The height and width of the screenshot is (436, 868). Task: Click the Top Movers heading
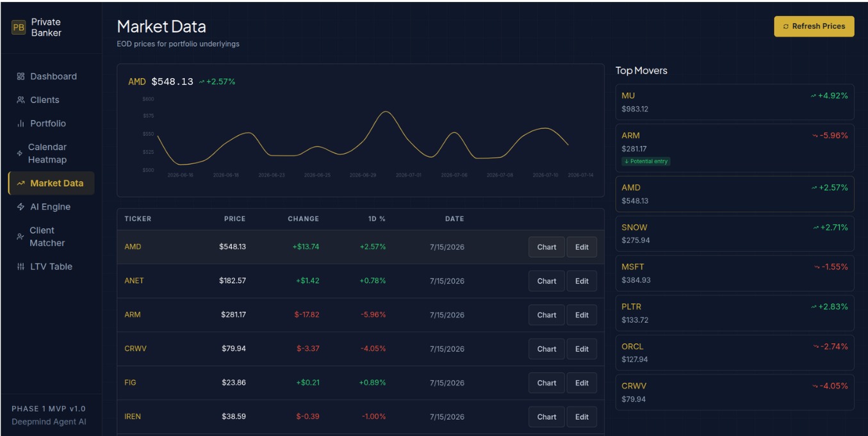(x=641, y=70)
